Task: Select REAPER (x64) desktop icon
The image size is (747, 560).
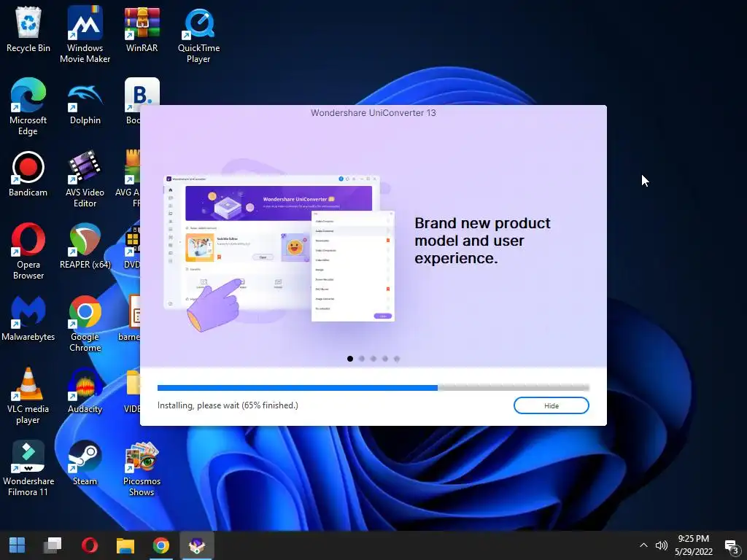Action: click(85, 246)
